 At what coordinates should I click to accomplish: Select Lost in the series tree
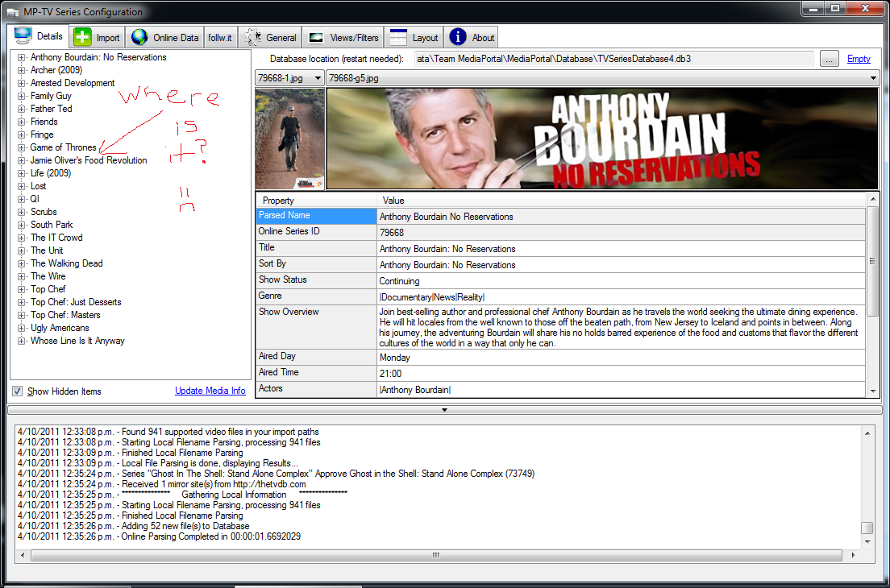(x=38, y=187)
